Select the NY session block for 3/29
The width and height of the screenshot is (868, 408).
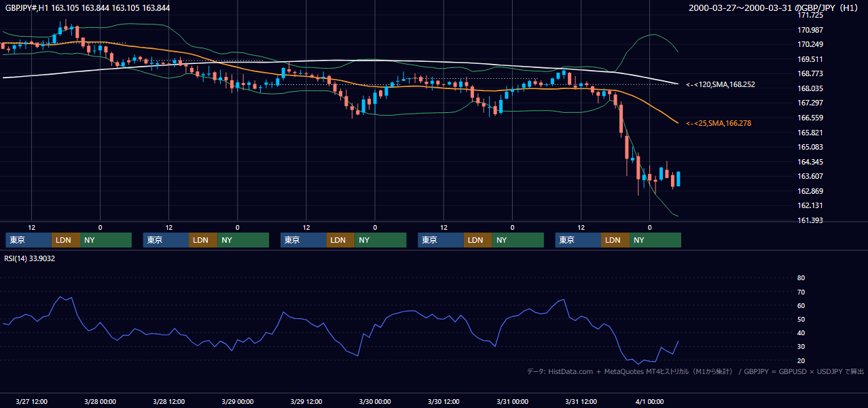point(380,240)
